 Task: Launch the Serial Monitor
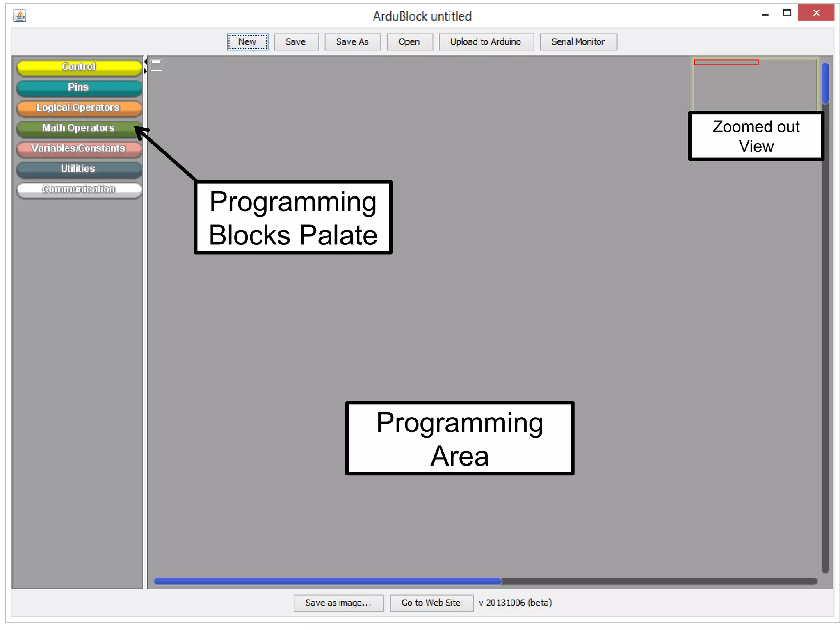(578, 42)
